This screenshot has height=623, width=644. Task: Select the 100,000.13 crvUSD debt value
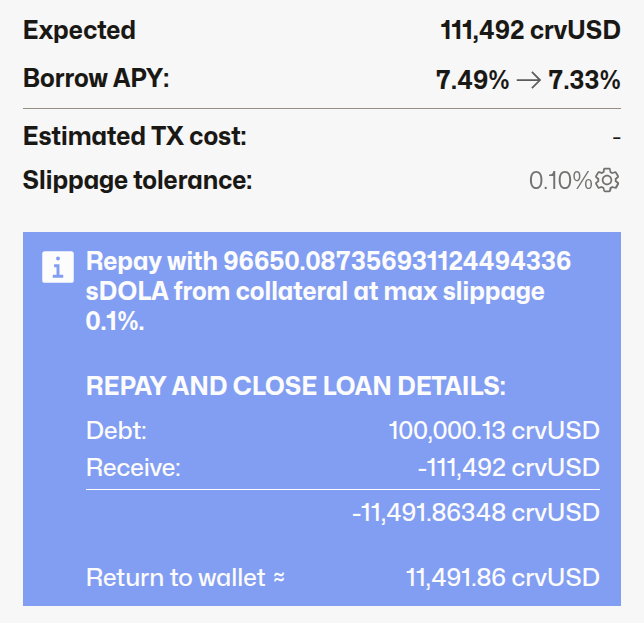[x=494, y=431]
